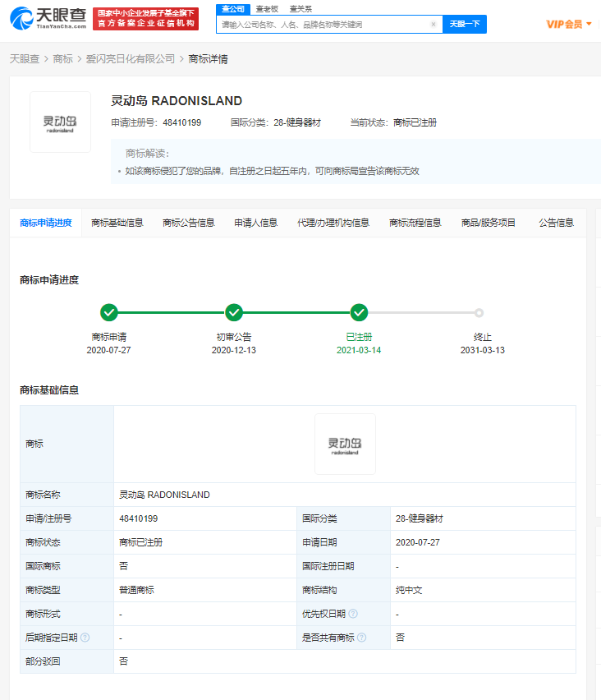Clear the search box with the X icon
601x700 pixels.
[434, 25]
